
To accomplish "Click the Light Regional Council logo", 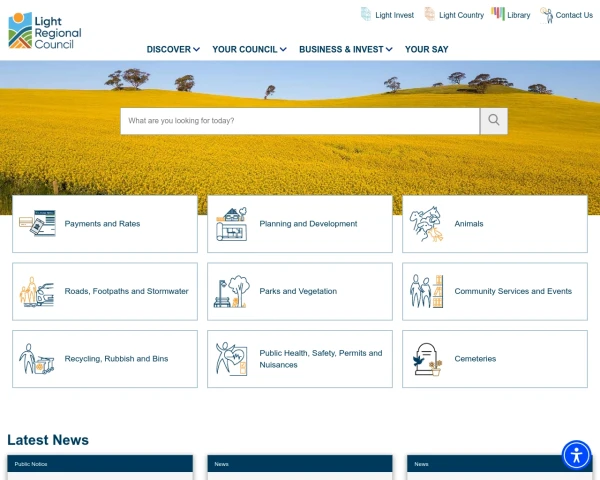I will (x=45, y=31).
